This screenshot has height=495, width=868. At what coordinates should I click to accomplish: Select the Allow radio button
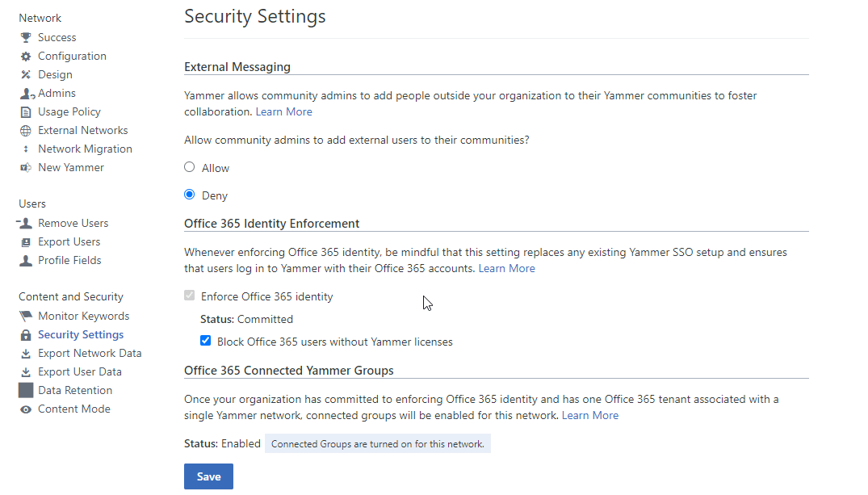pos(190,167)
